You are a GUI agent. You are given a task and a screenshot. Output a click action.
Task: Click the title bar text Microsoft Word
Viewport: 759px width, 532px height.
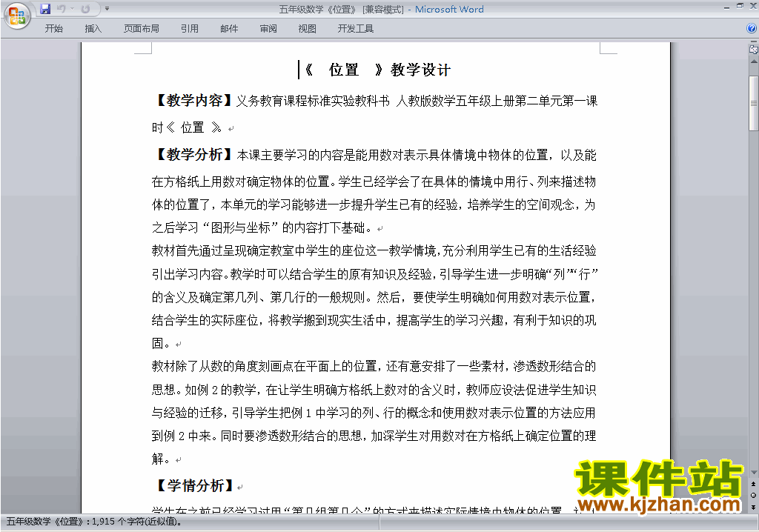[x=449, y=9]
